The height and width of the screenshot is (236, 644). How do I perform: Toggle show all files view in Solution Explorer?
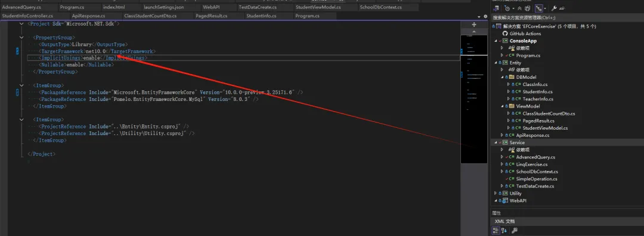click(527, 8)
